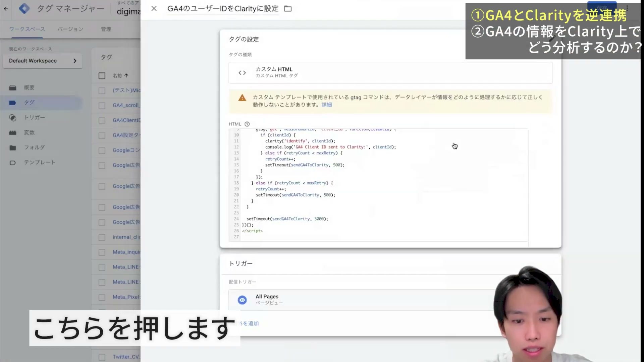644x362 pixels.
Task: Tick the checkbox for Meta_inquiry tag
Action: click(x=102, y=252)
